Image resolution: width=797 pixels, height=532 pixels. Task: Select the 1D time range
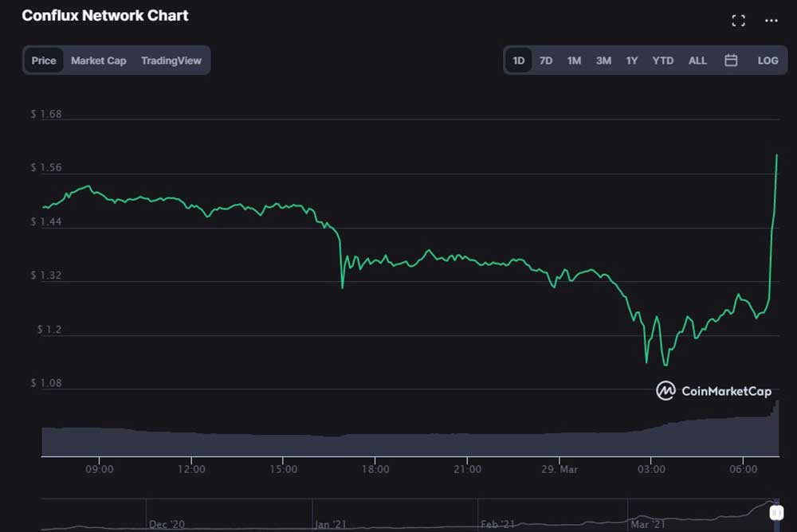pyautogui.click(x=519, y=61)
